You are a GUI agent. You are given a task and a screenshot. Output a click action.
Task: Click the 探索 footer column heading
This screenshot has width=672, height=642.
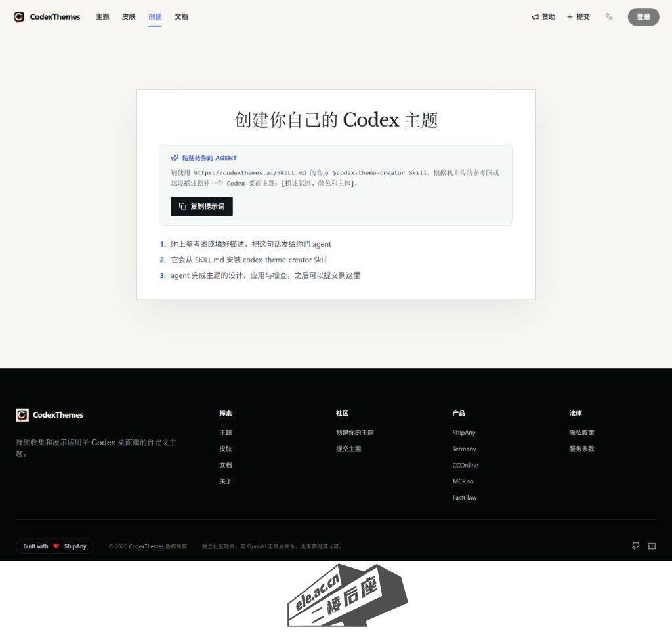[x=226, y=413]
